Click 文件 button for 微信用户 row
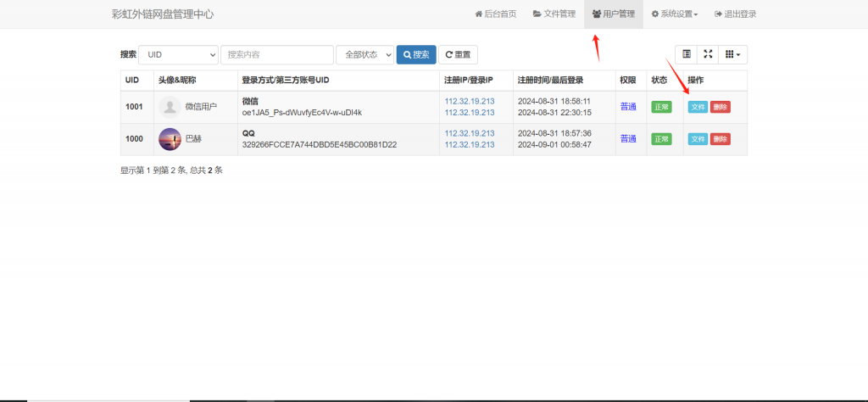The image size is (868, 402). (x=698, y=107)
